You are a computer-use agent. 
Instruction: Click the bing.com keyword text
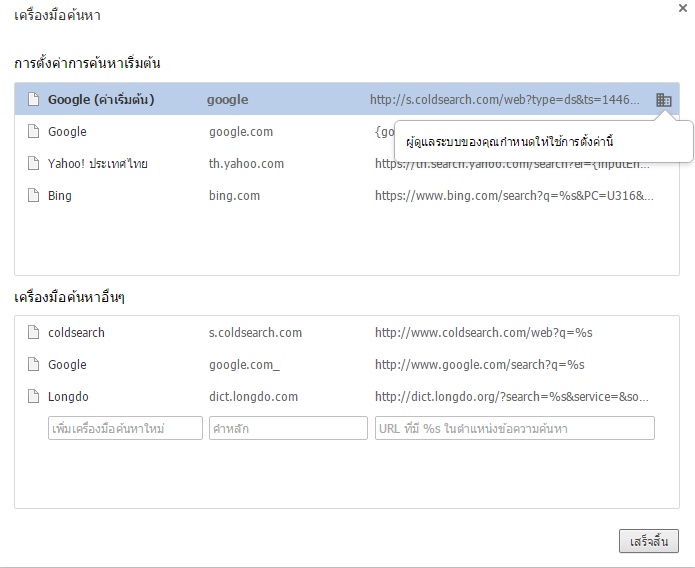tap(234, 196)
